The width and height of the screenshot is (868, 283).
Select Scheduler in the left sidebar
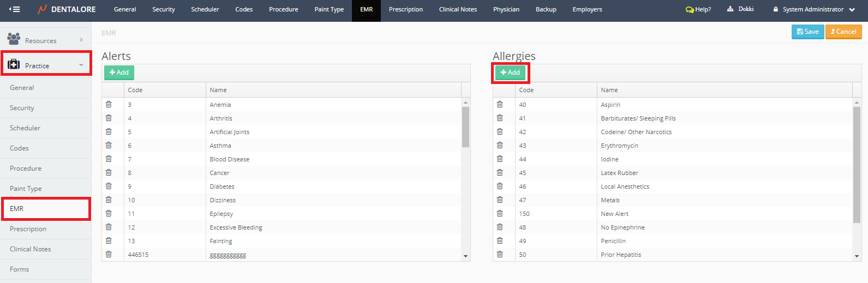click(x=25, y=128)
